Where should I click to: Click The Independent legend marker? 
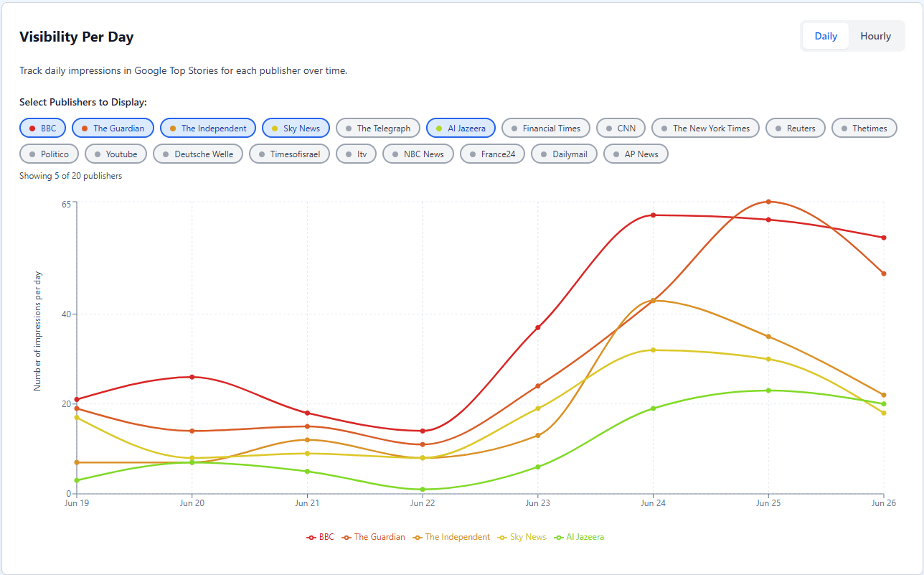click(417, 537)
